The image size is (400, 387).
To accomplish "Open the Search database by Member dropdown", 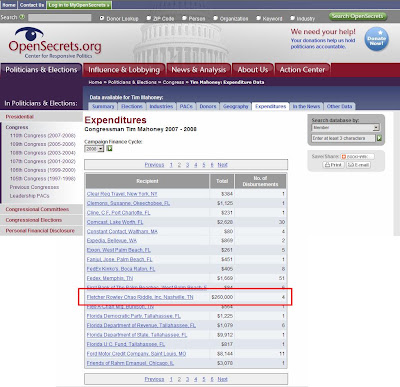I will click(x=345, y=128).
